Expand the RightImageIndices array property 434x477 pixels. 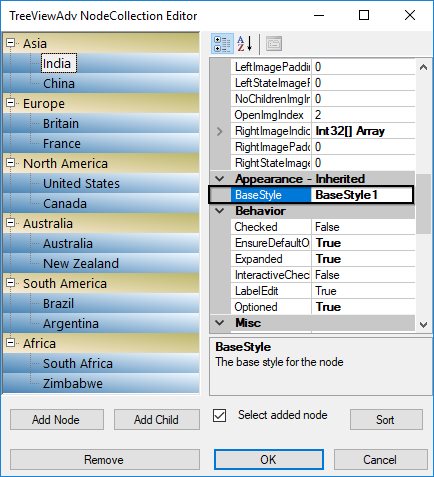[x=219, y=131]
